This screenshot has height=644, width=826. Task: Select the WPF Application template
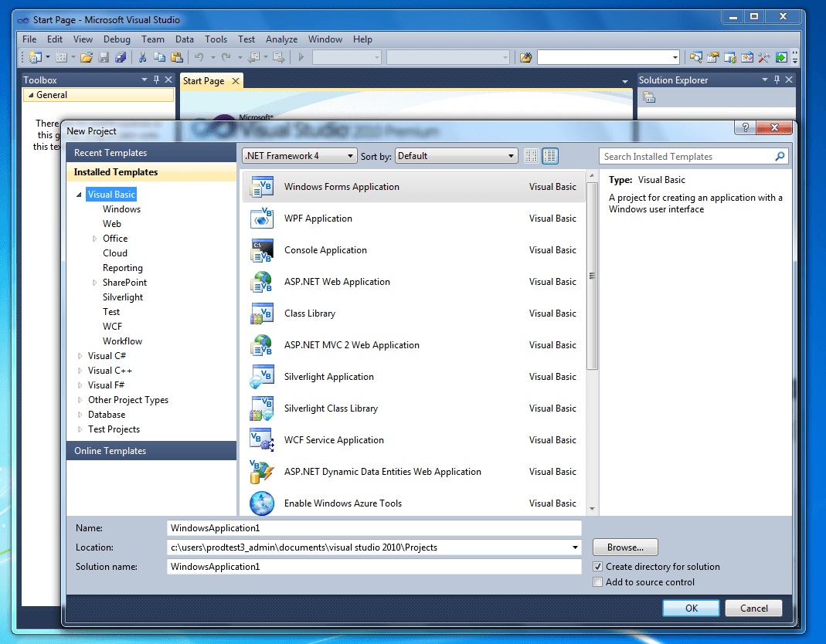coord(413,219)
